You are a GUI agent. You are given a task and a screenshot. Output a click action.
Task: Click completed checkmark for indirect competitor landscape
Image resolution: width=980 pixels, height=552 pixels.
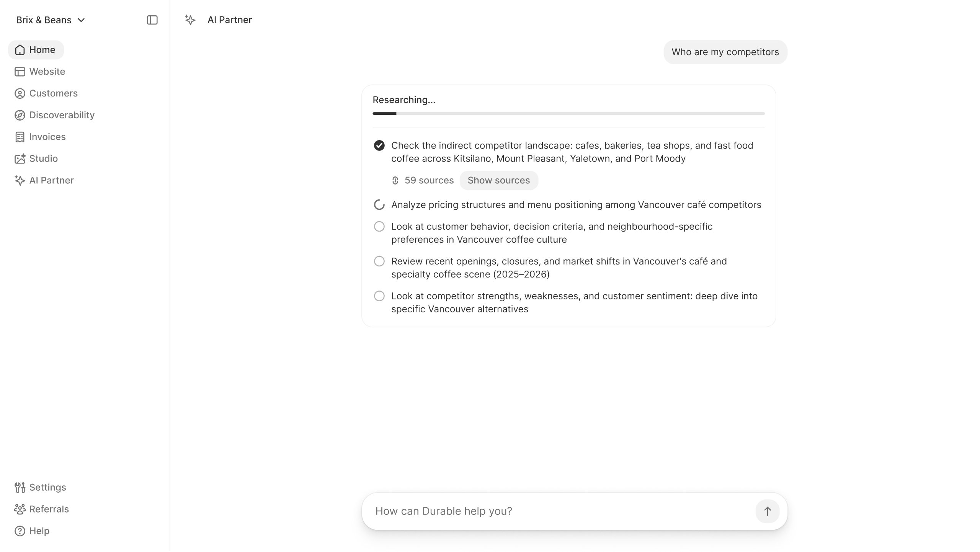[x=379, y=145]
